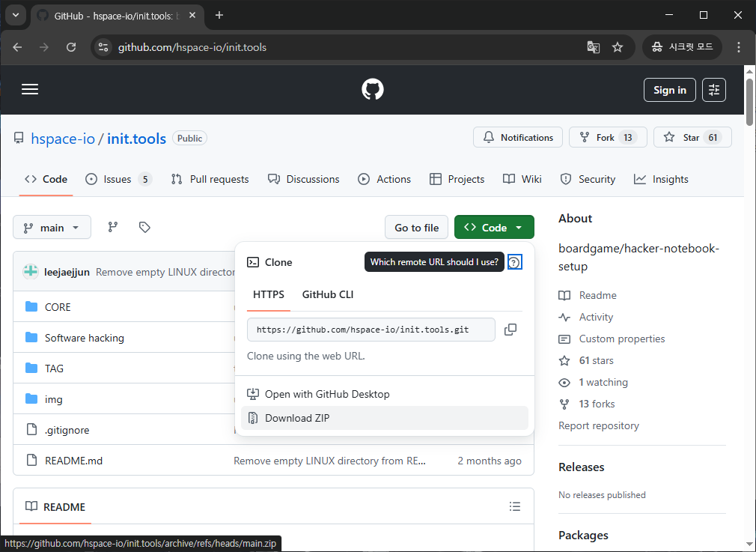Open Chrome tab search dropdown
Viewport: 756px width, 552px height.
point(16,15)
